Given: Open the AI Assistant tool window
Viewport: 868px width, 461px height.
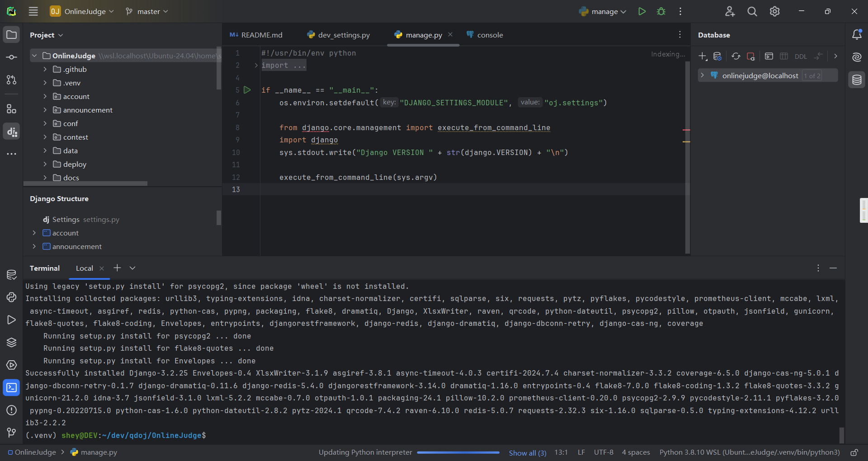Looking at the screenshot, I should tap(856, 57).
